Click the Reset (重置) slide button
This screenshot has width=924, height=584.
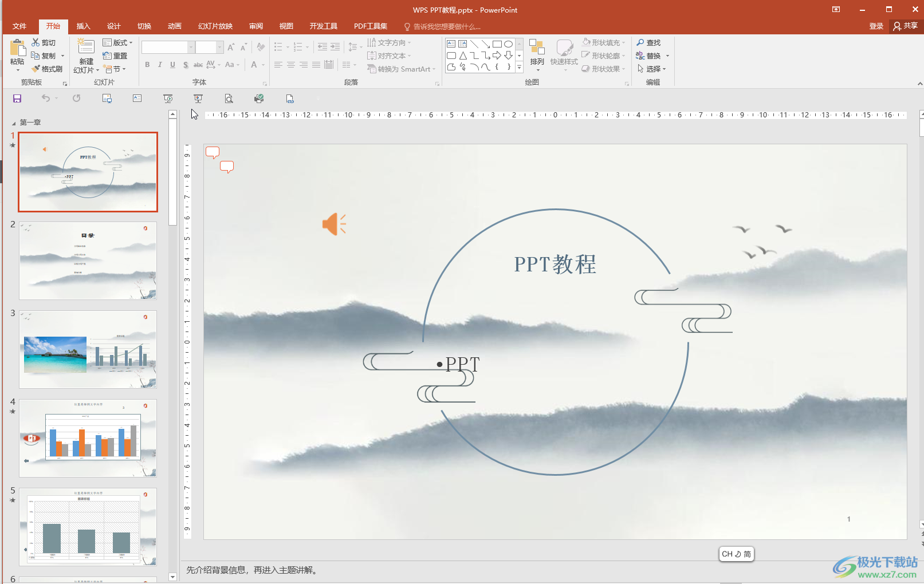tap(115, 56)
